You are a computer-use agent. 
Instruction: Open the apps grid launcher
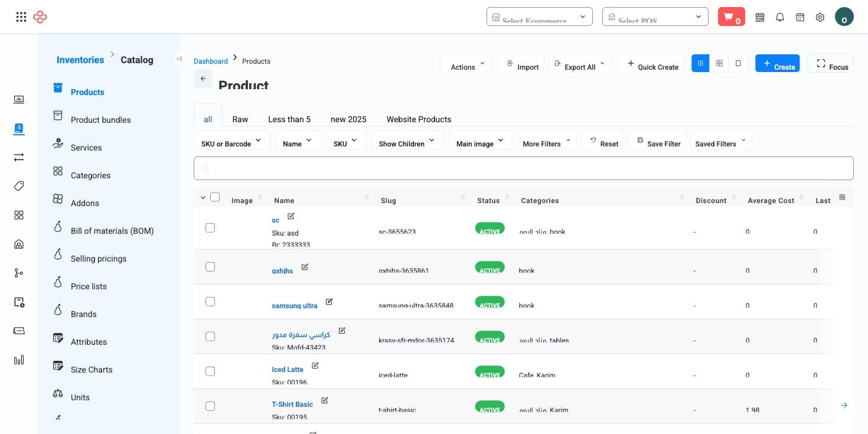pyautogui.click(x=21, y=17)
